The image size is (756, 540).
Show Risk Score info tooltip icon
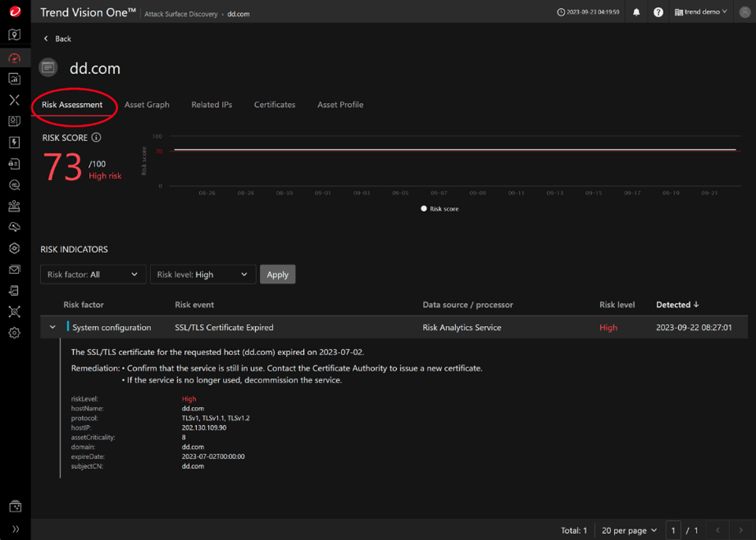96,138
